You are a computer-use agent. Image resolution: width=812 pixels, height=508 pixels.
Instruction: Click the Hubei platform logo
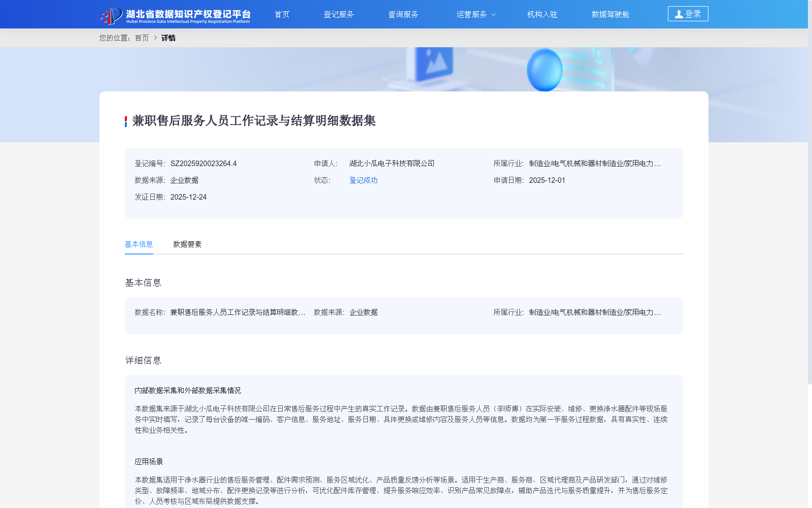click(175, 15)
